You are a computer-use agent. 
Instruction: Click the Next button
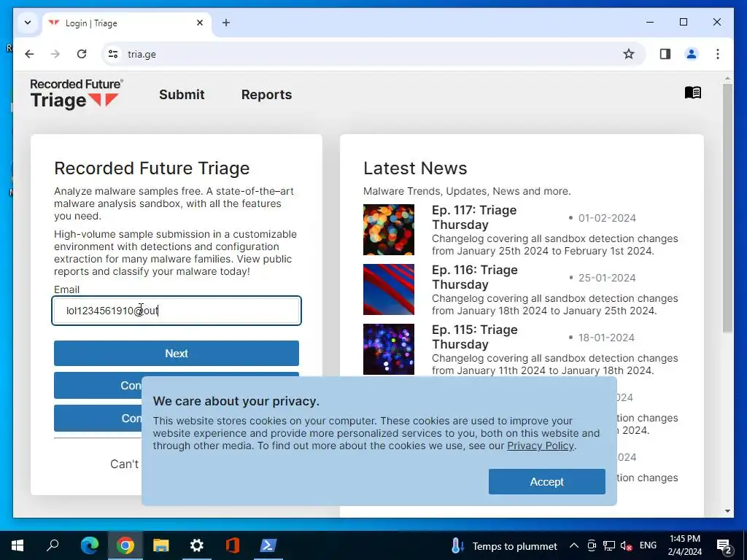pyautogui.click(x=177, y=354)
